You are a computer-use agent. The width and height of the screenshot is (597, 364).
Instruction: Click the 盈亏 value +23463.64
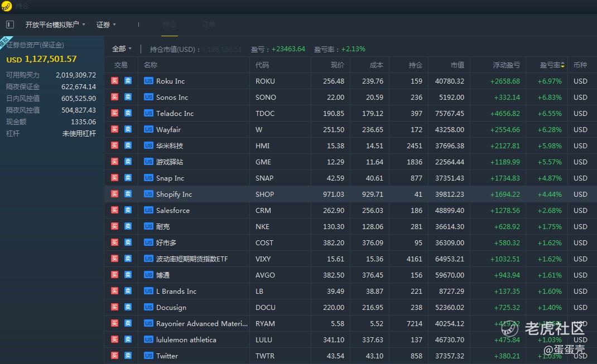tap(288, 48)
